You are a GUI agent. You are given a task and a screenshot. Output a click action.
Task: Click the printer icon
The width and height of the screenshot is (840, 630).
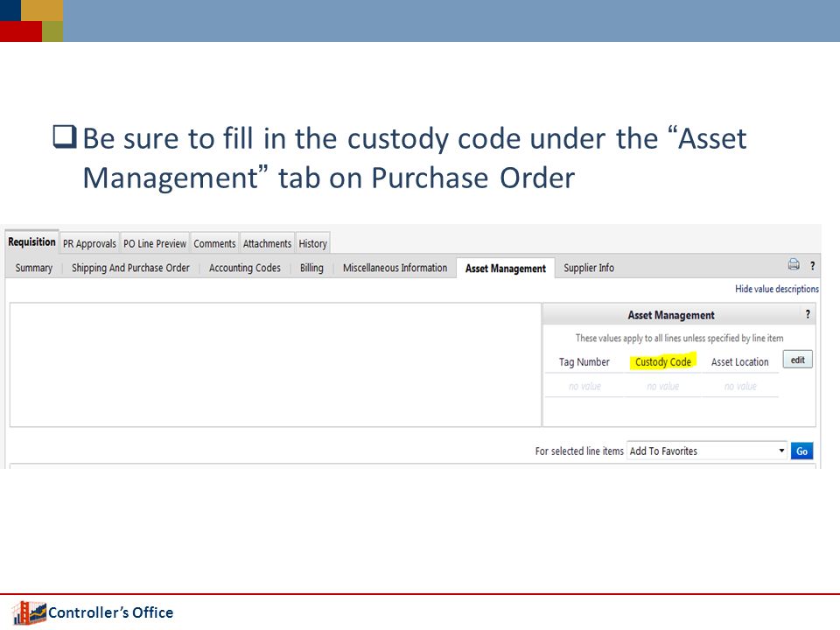[794, 264]
